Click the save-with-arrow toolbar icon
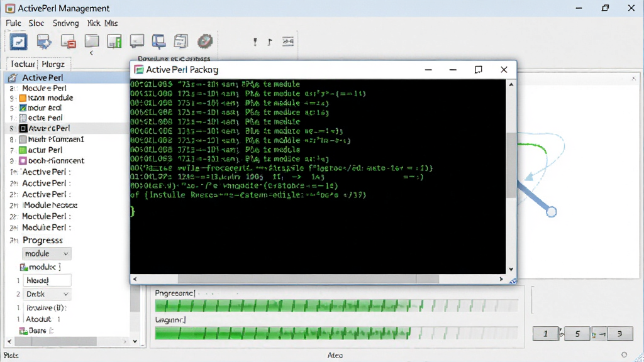 point(44,41)
